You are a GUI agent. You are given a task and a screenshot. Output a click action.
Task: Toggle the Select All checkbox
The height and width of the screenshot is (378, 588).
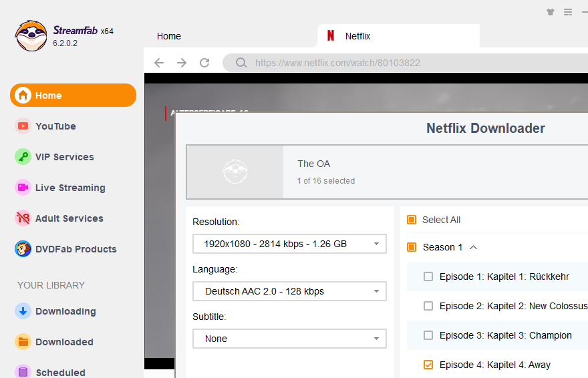[x=412, y=220]
